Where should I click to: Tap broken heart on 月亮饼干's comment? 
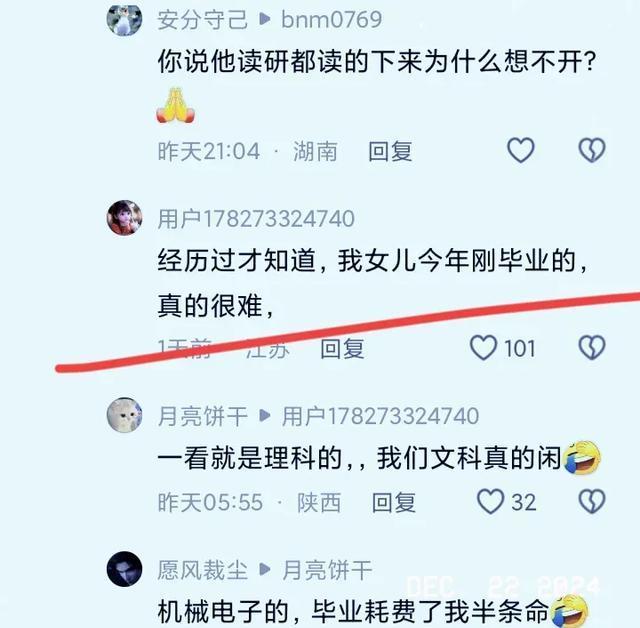tap(592, 502)
